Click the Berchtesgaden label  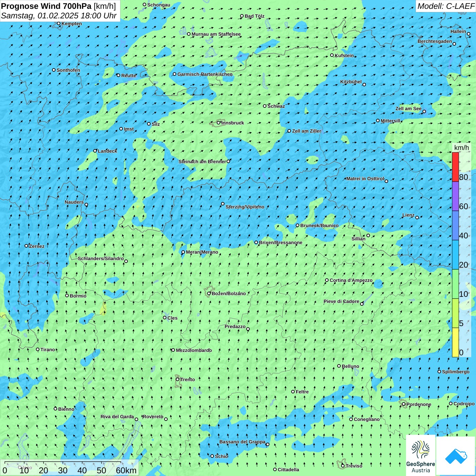tap(435, 41)
